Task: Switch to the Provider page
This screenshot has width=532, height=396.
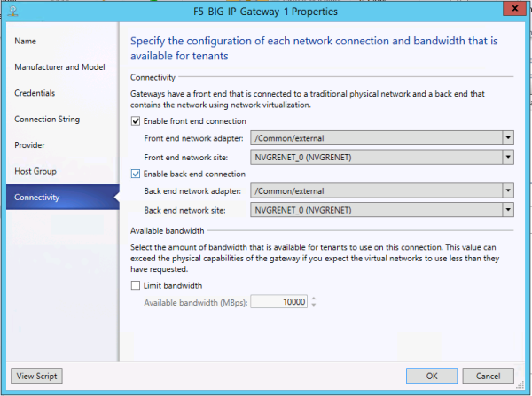Action: (30, 144)
